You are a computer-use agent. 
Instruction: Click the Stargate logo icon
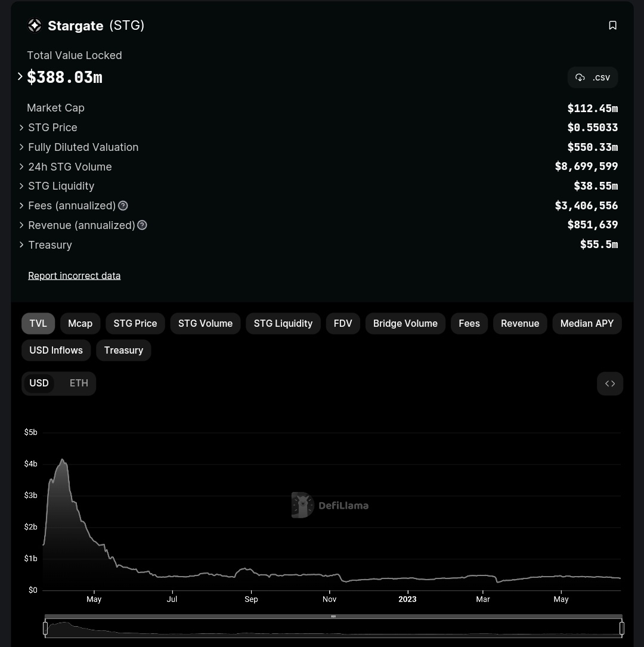(35, 26)
